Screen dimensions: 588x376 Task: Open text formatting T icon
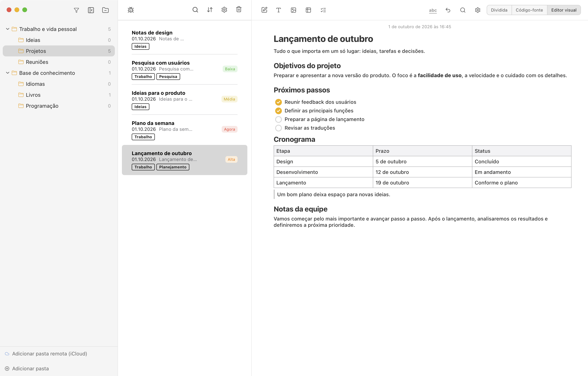click(x=279, y=10)
